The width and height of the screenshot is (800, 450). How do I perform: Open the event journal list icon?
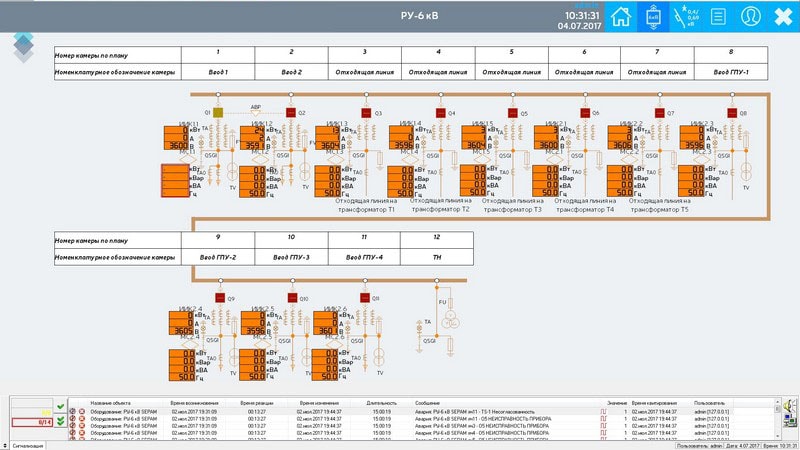718,16
